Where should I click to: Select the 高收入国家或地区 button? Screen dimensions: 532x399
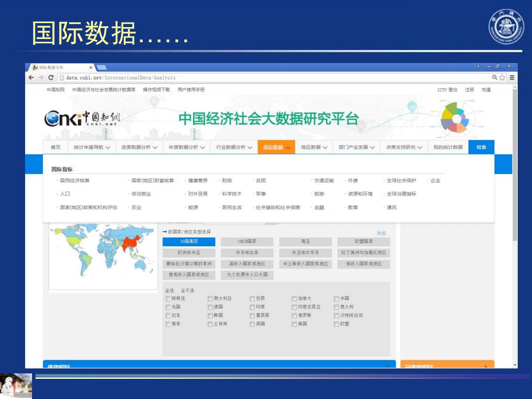[x=247, y=264]
